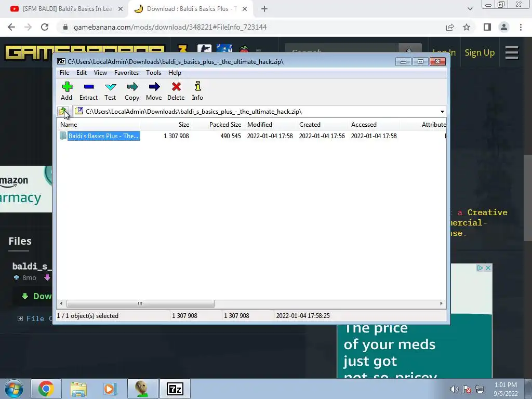Sort by the Modified column
Screen dimensions: 532x399
click(x=270, y=125)
